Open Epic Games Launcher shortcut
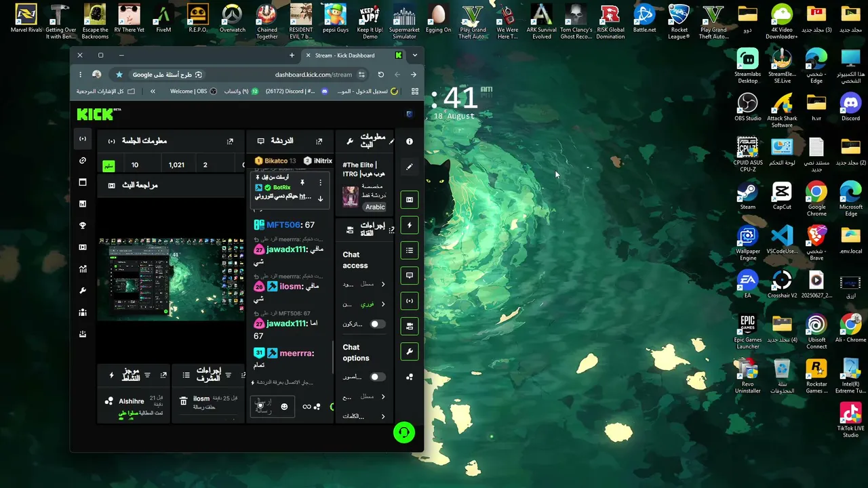Screen dimensions: 868x488 pyautogui.click(x=747, y=331)
